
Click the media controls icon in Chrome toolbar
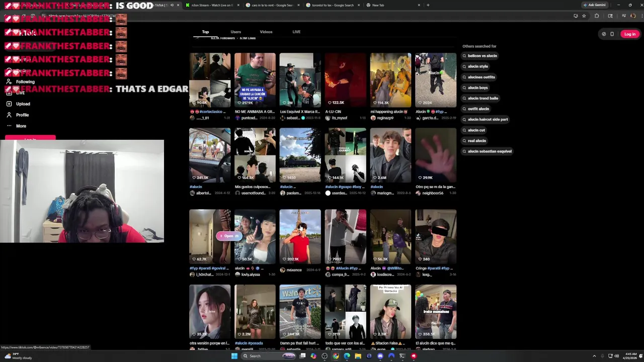[x=623, y=16]
